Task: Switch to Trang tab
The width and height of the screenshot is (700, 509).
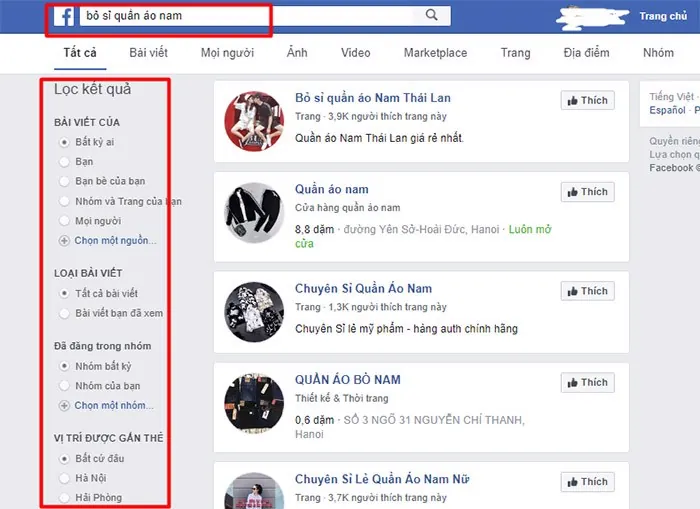Action: coord(516,53)
